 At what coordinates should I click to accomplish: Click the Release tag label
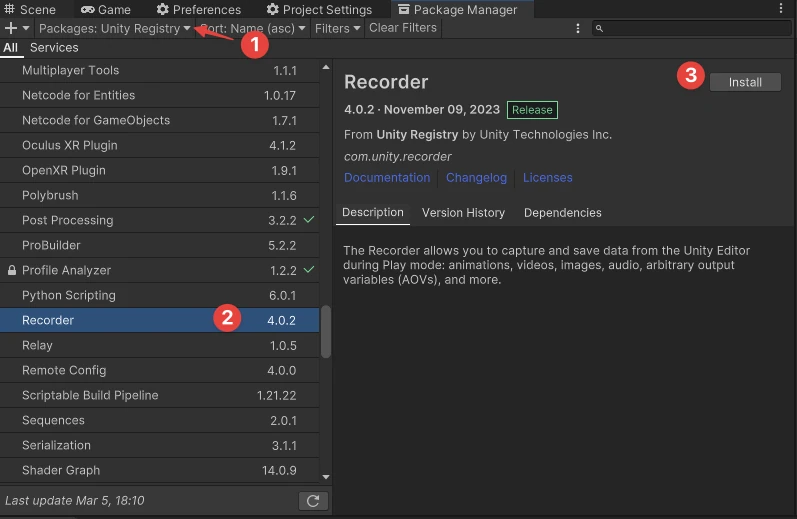(x=532, y=110)
